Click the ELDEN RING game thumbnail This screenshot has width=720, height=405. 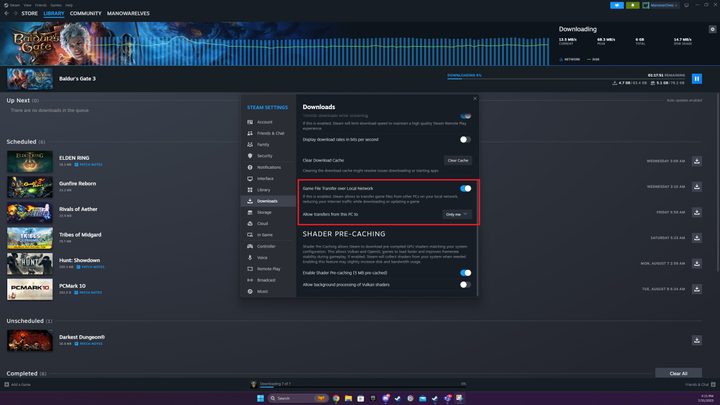point(30,162)
